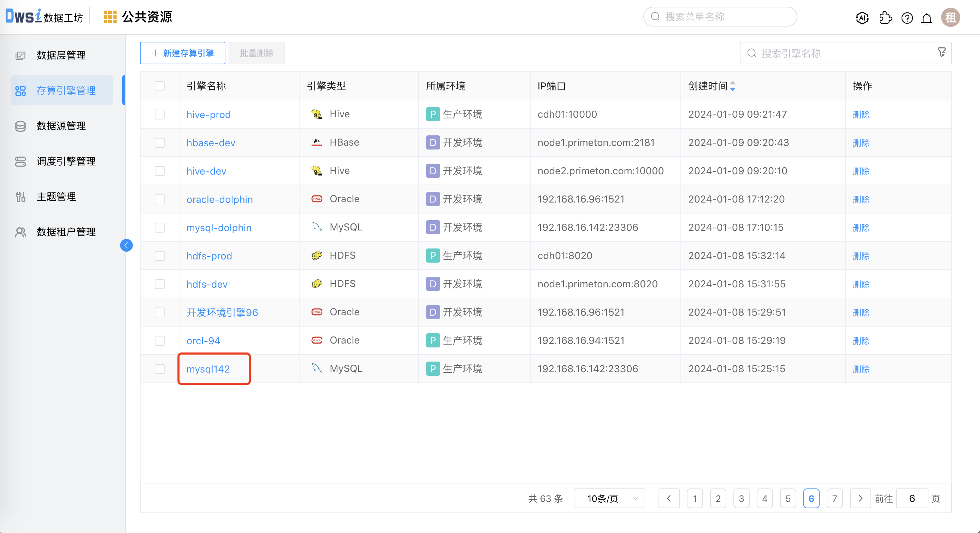The height and width of the screenshot is (533, 980).
Task: Go to previous page arrow
Action: pos(669,498)
